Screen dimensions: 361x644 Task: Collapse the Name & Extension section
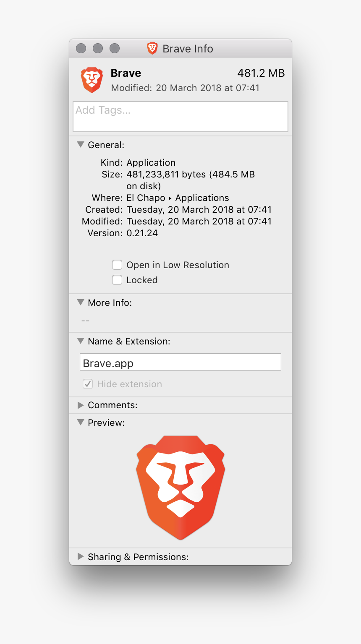(81, 341)
